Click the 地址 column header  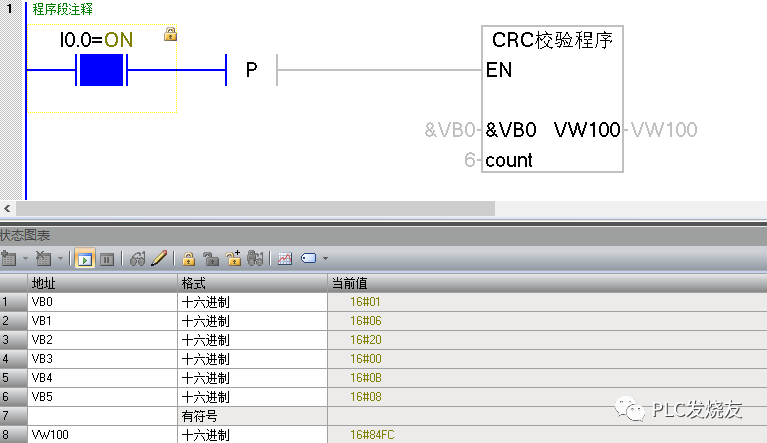[102, 283]
